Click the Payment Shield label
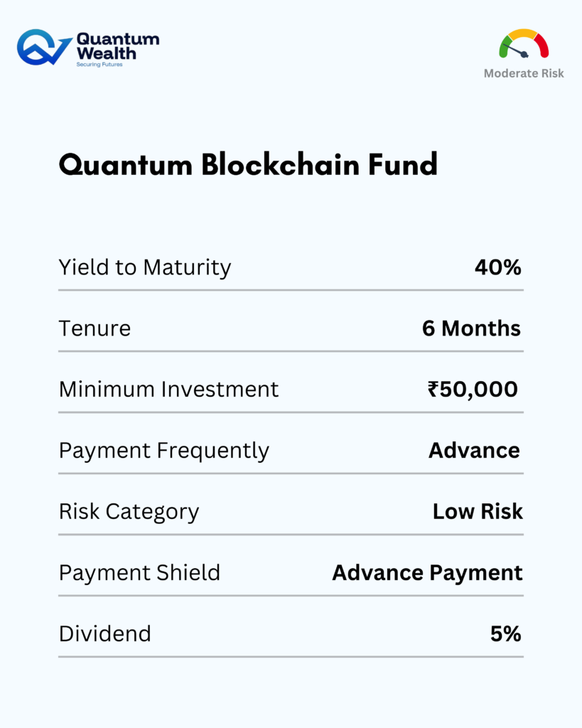The width and height of the screenshot is (582, 728). click(x=139, y=573)
